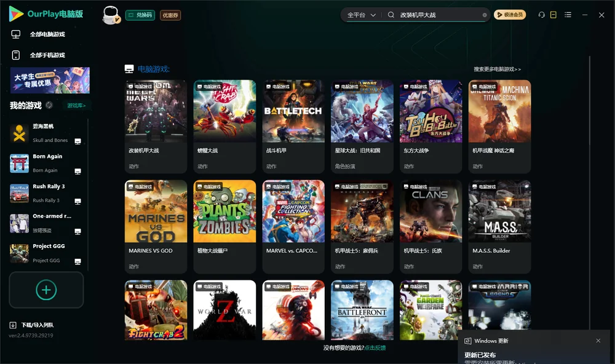Clear the search text with the clear icon
Viewport: 615px width, 364px height.
(485, 15)
